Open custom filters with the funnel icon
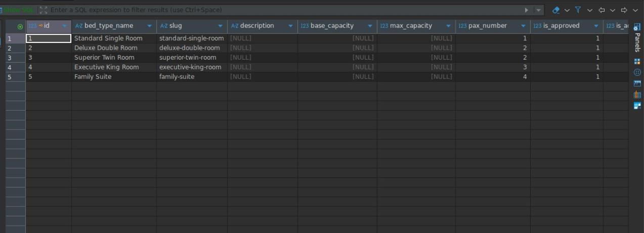 (x=578, y=10)
